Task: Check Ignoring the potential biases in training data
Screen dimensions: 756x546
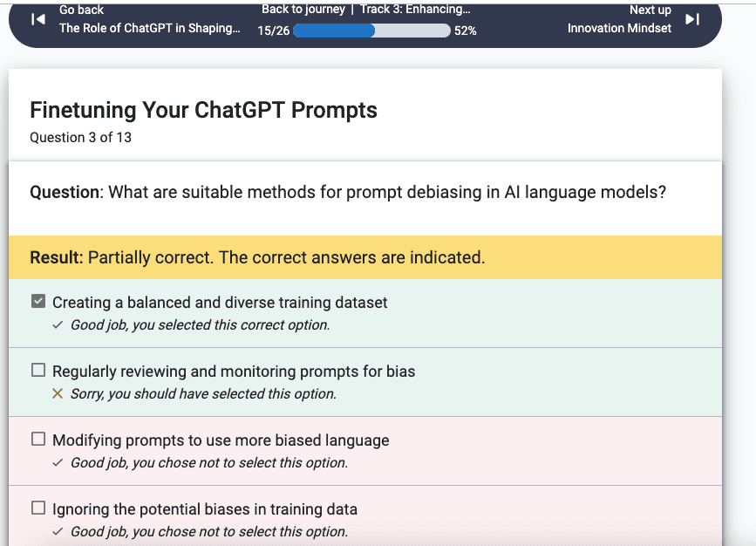Action: pos(38,508)
